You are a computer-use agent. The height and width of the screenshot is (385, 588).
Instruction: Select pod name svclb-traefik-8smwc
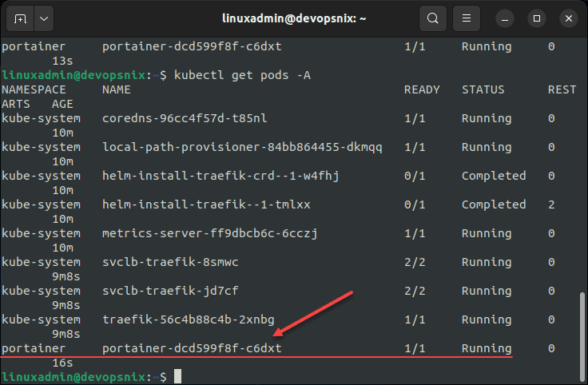[170, 262]
